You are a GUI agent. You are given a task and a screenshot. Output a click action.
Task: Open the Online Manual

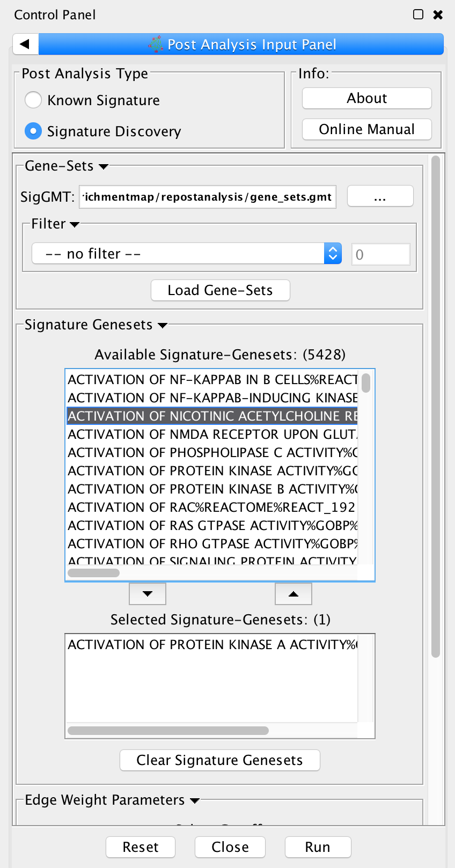coord(366,129)
